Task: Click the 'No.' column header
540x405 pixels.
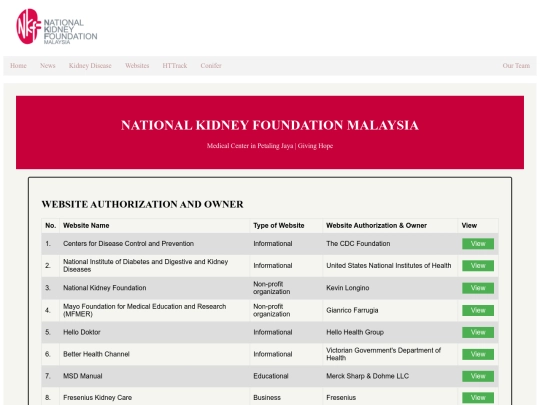Action: coord(50,226)
